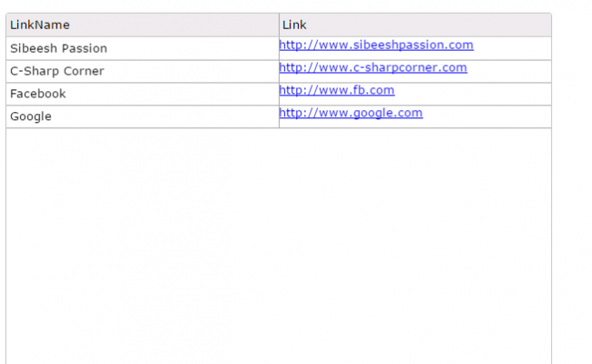Select the Sibeesh Passion name cell

(142, 48)
